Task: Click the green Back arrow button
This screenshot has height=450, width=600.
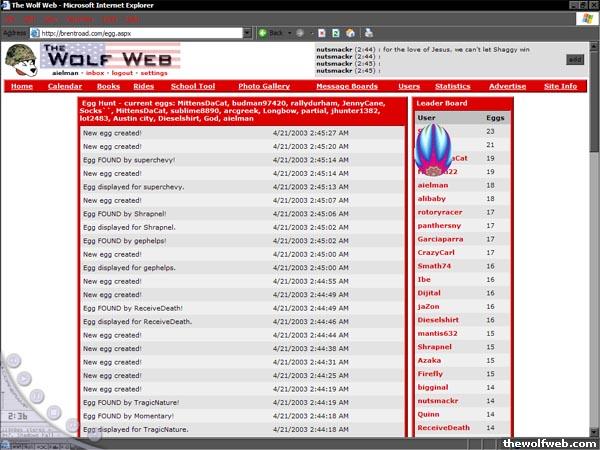Action: click(x=264, y=33)
